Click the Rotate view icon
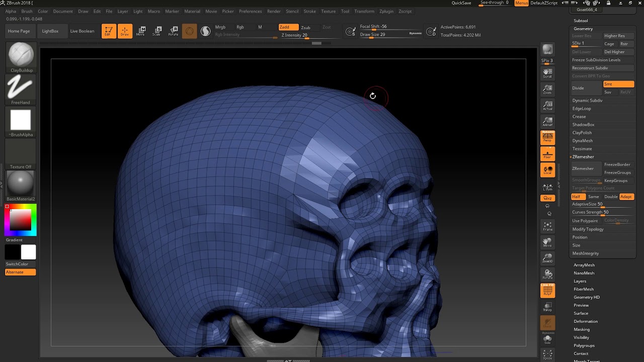 coord(547,275)
